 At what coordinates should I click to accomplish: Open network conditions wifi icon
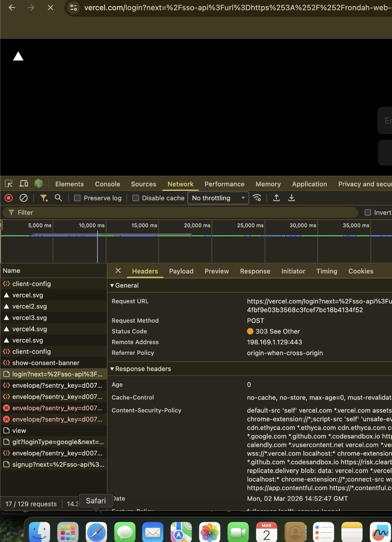(x=257, y=198)
